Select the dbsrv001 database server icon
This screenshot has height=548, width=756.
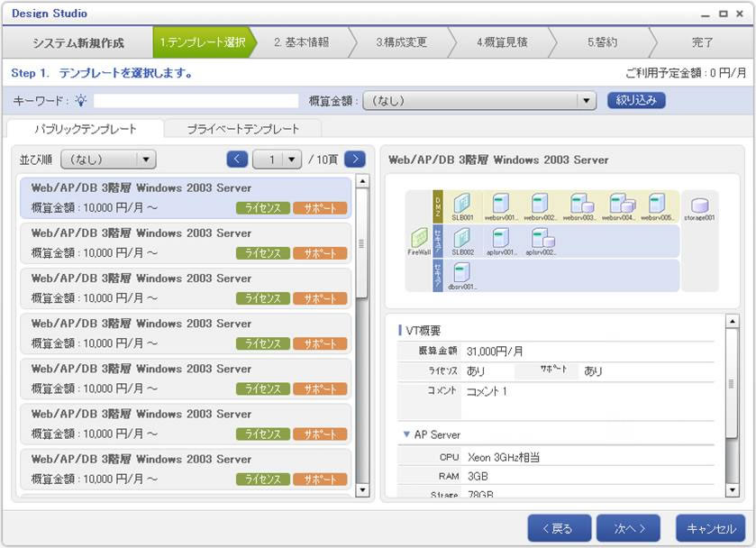pyautogui.click(x=462, y=272)
